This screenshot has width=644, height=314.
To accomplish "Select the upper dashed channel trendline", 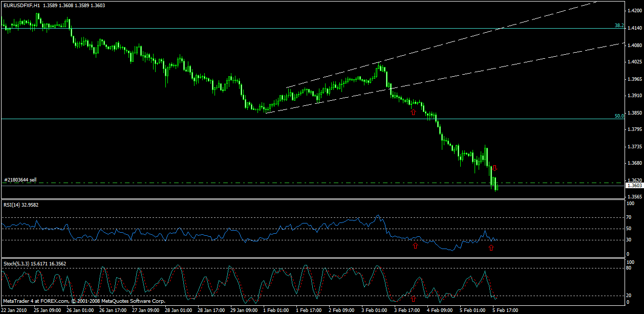I will 461,40.
